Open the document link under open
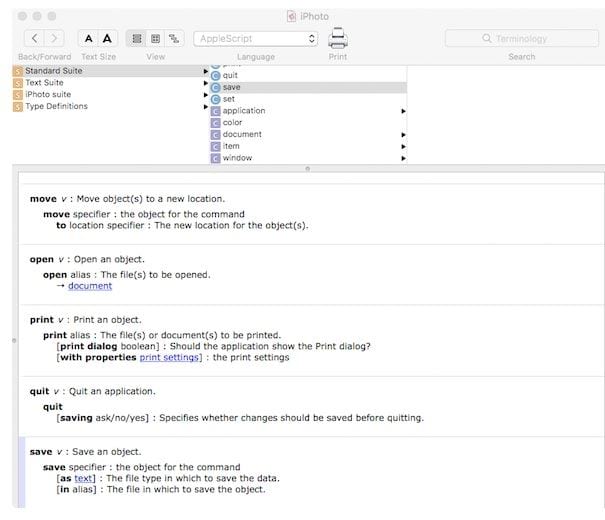The width and height of the screenshot is (605, 520). click(90, 286)
